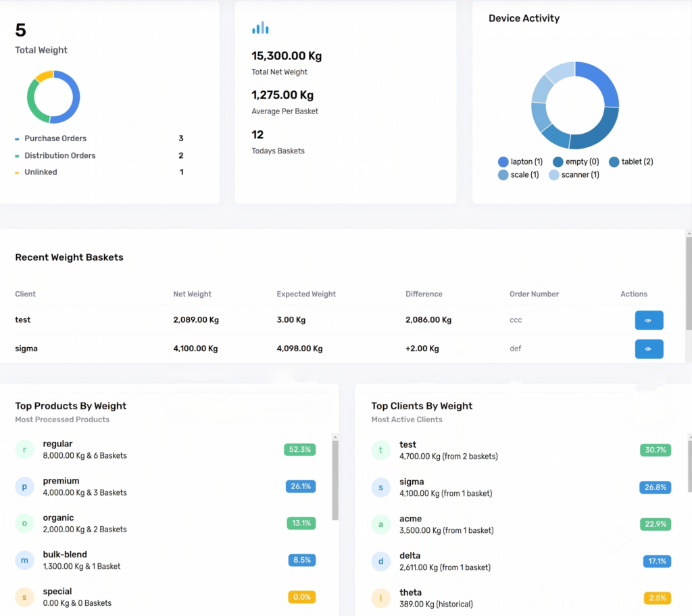Toggle the tablet legend entry
The height and width of the screenshot is (616, 692).
(x=631, y=161)
